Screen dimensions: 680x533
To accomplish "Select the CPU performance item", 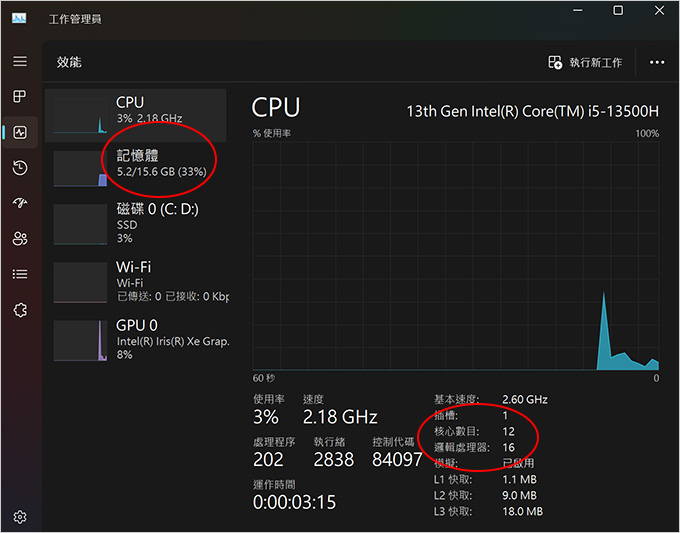I will click(x=136, y=115).
